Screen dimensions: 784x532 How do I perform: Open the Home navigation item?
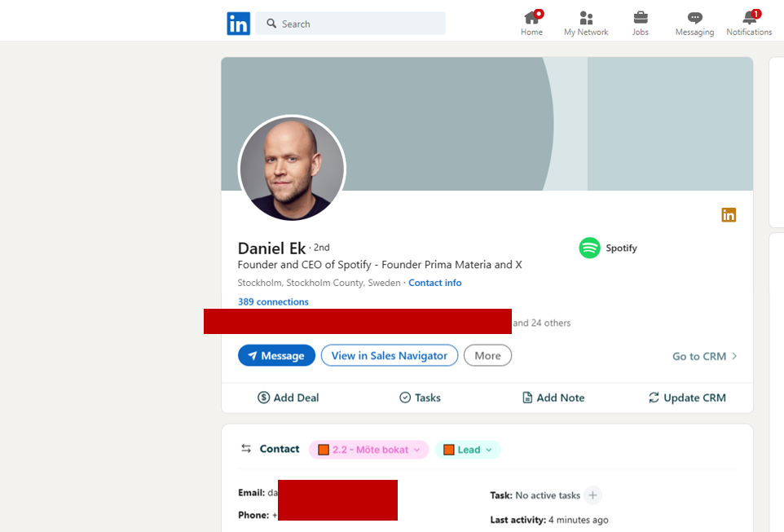pos(532,24)
